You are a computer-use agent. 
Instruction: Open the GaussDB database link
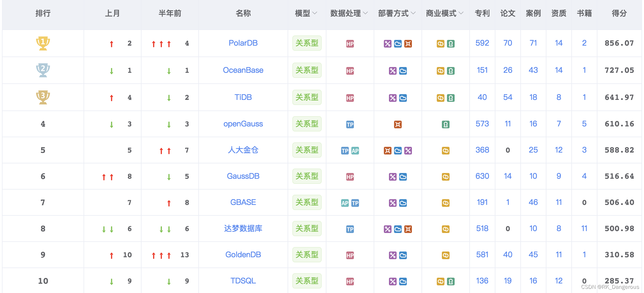point(243,176)
